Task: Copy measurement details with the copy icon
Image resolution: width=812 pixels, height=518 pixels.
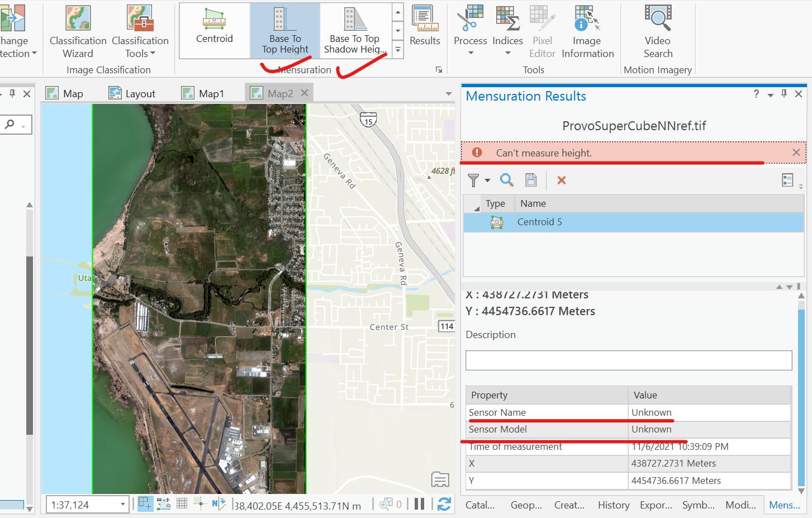Action: click(x=530, y=180)
